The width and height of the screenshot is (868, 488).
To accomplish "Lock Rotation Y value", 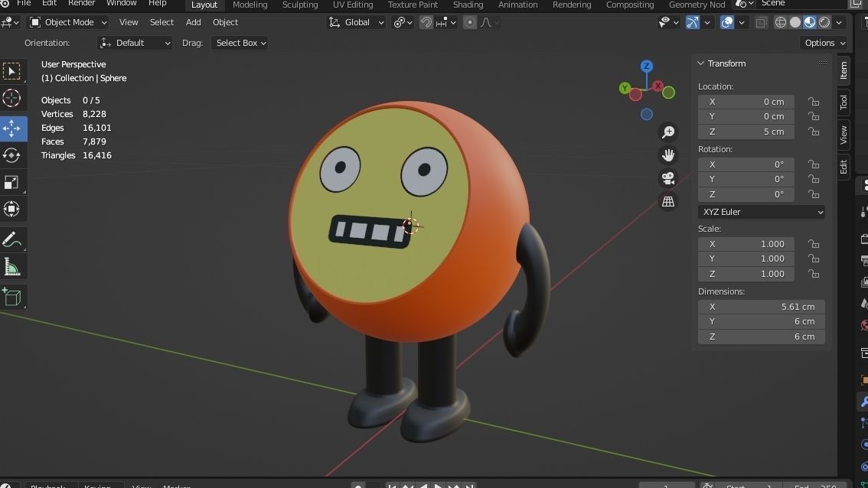I will tap(813, 179).
